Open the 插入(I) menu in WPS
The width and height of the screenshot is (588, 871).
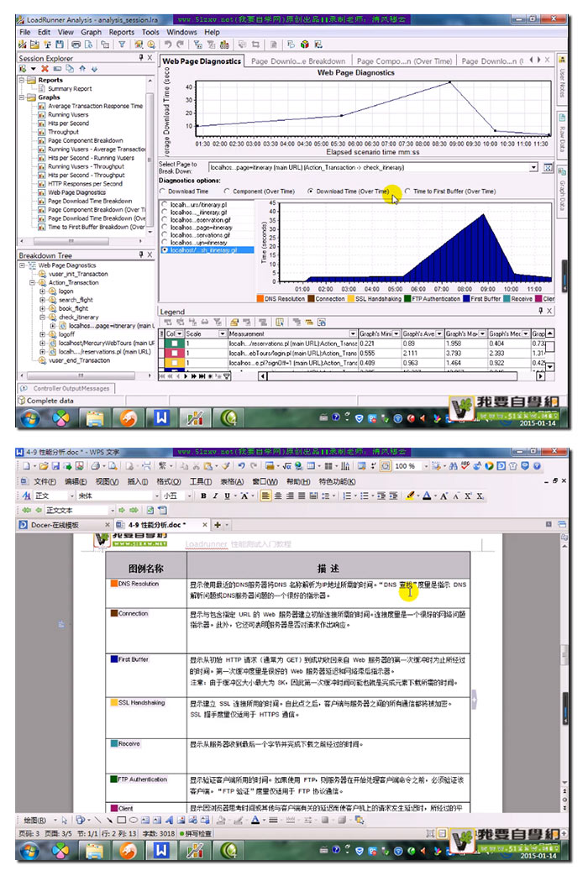pos(137,481)
